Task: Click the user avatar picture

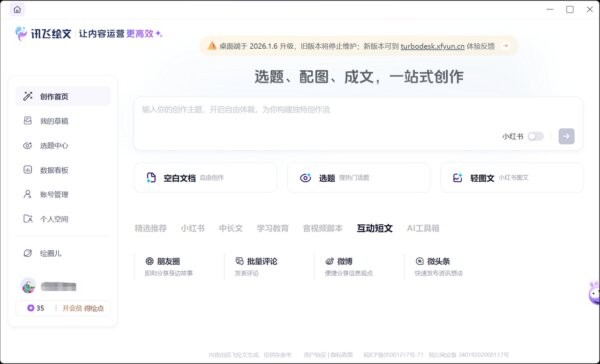Action: (28, 286)
